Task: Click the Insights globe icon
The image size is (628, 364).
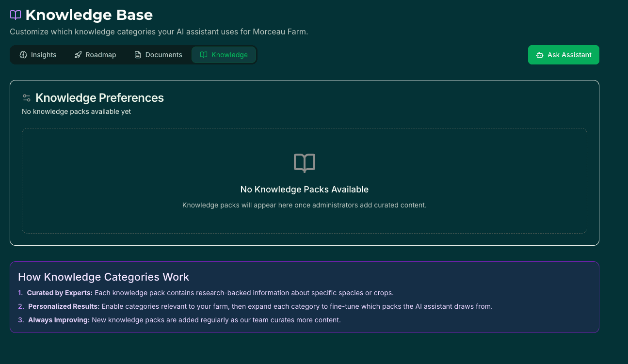Action: (x=23, y=55)
